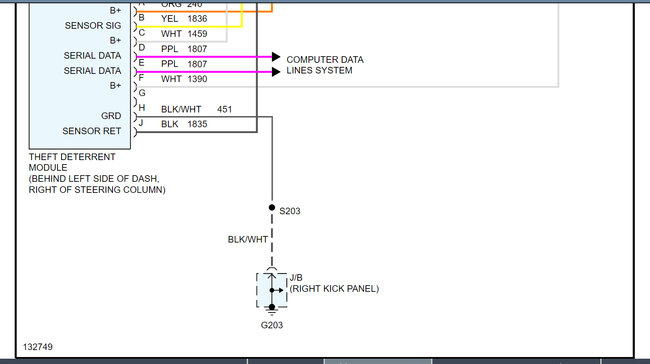Click the BLK/WHT label beside the dashed wire

coord(248,240)
